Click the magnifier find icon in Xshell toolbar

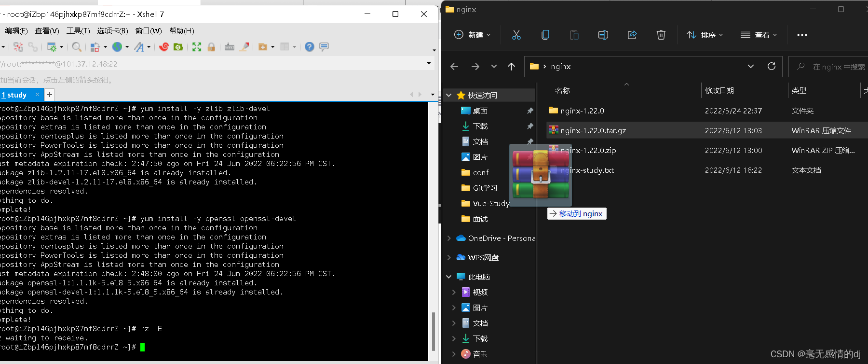[x=76, y=47]
